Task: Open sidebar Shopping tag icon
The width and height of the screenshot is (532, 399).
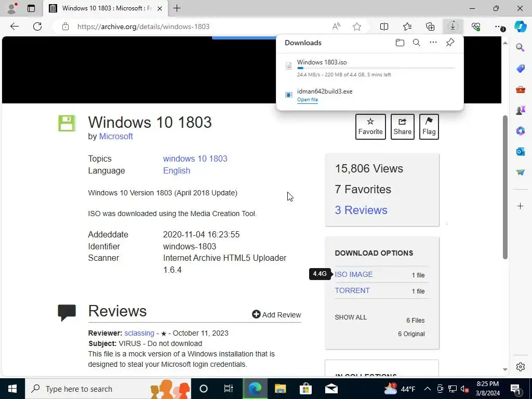Action: (x=520, y=69)
